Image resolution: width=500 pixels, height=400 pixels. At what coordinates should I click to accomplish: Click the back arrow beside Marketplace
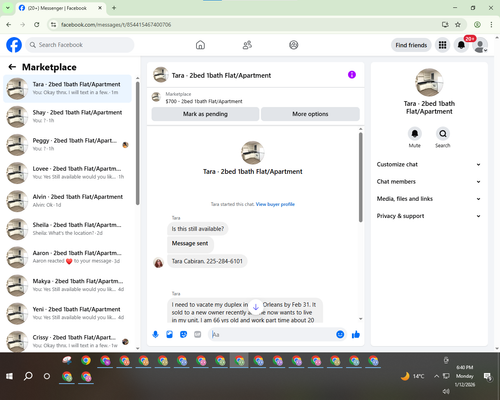pos(12,67)
